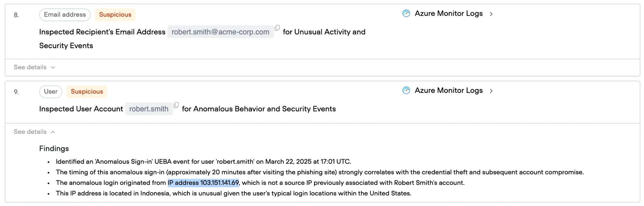
Task: Click the highlighted IP address 103.151.141.69 text
Action: pos(203,183)
